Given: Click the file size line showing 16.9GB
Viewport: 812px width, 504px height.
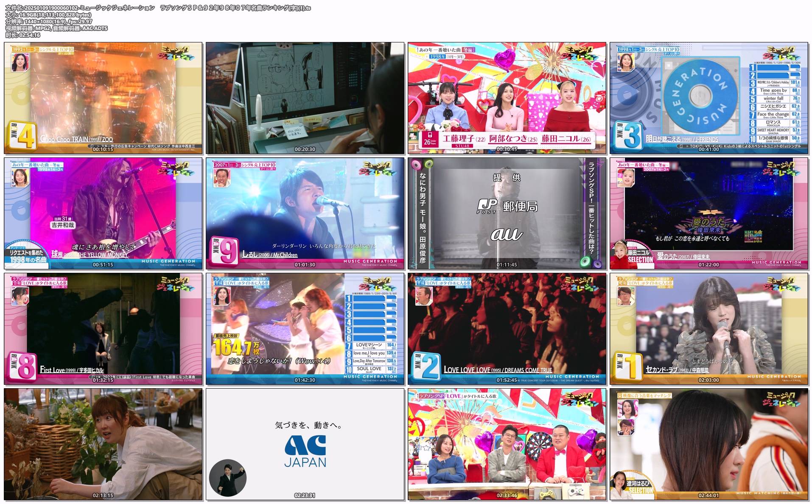Looking at the screenshot, I should pyautogui.click(x=48, y=15).
